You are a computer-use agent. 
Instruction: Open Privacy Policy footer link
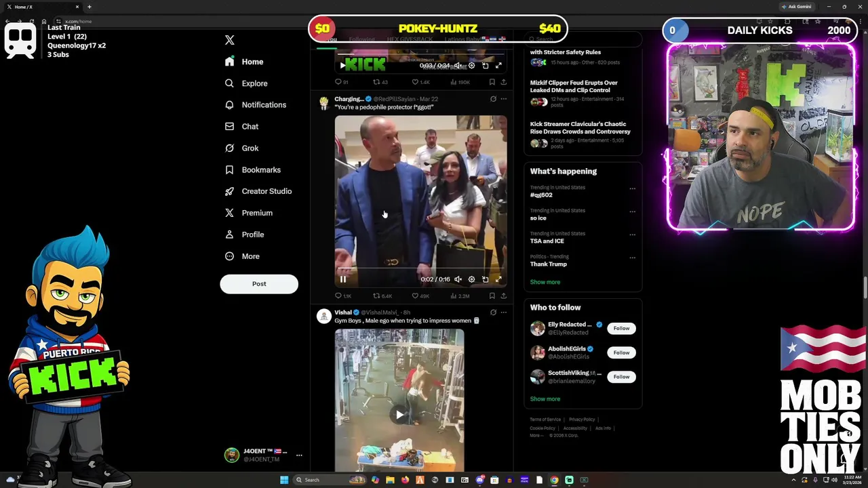tap(582, 420)
